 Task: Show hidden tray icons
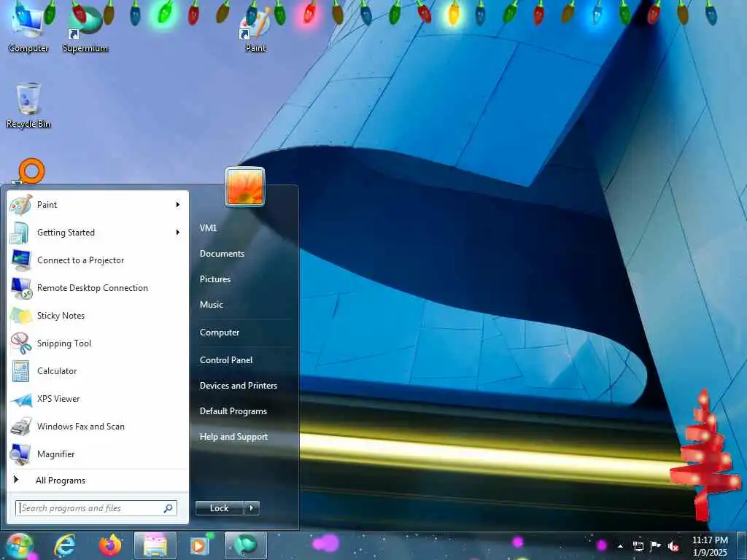pos(620,546)
